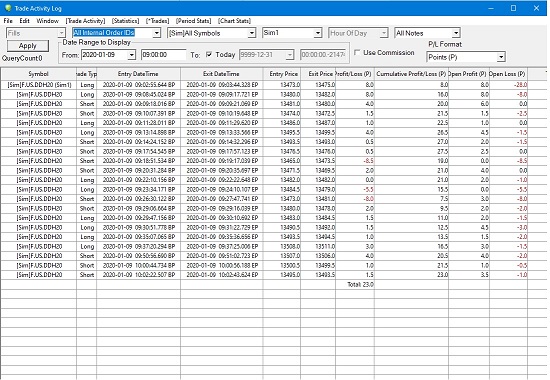Select the [Sim]F.US.DDH20 (Sim1) row symbol
550x380 pixels.
click(x=39, y=85)
